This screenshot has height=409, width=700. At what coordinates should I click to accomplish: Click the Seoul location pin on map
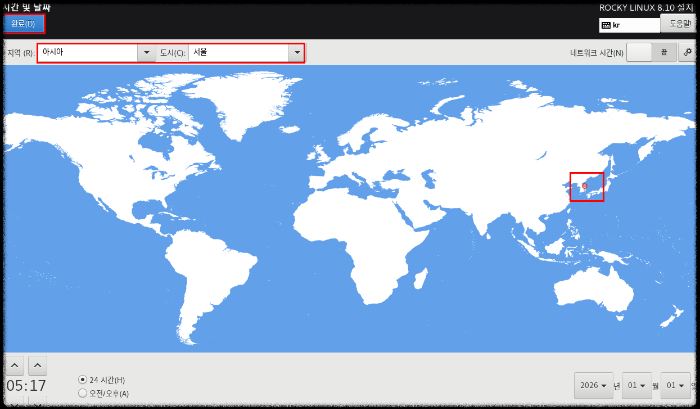(584, 186)
